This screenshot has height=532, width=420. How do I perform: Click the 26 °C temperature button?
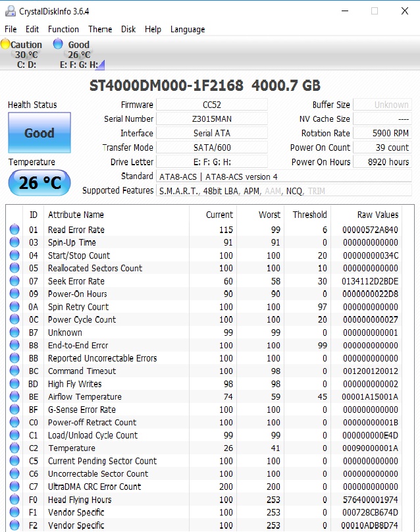pyautogui.click(x=39, y=182)
